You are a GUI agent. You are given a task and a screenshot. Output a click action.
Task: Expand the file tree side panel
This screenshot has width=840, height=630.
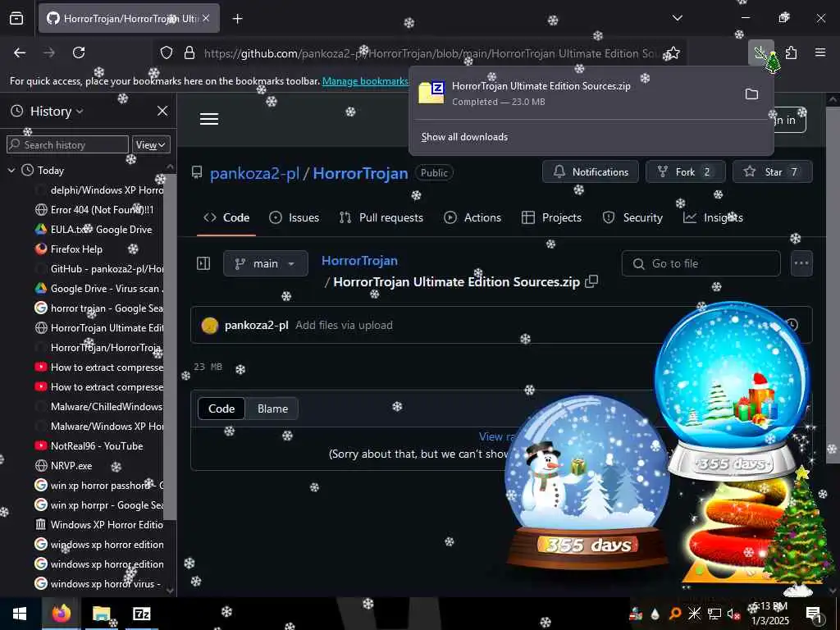click(203, 263)
